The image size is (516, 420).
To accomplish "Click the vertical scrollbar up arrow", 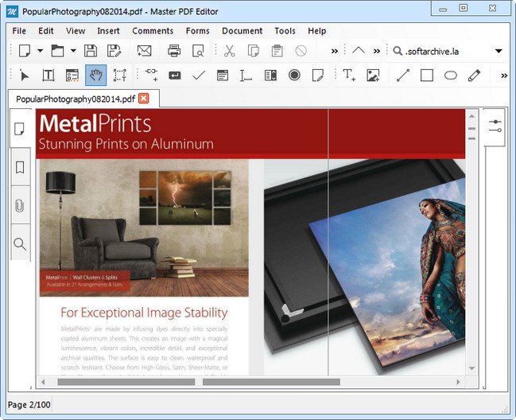I will 472,116.
